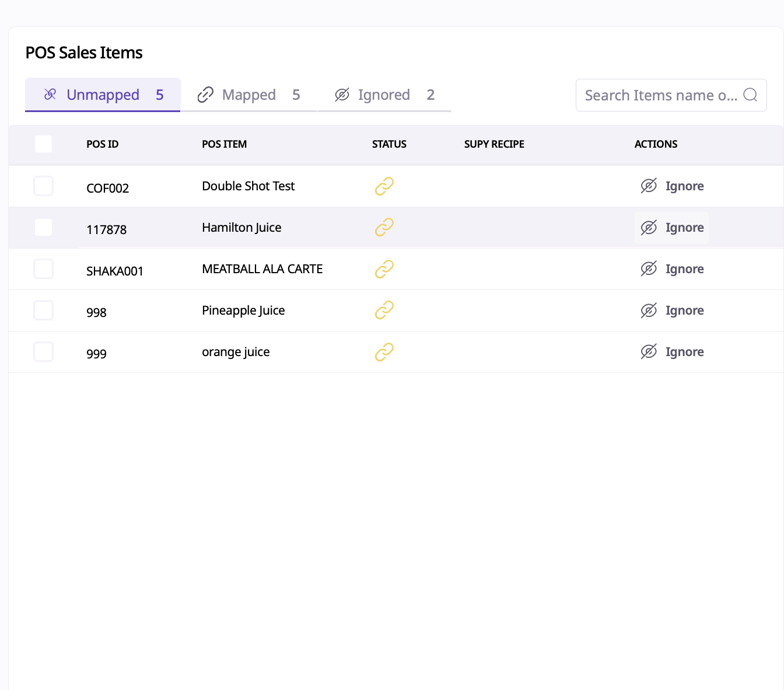Check the COF002 row checkbox
Image resolution: width=784 pixels, height=690 pixels.
(x=44, y=186)
